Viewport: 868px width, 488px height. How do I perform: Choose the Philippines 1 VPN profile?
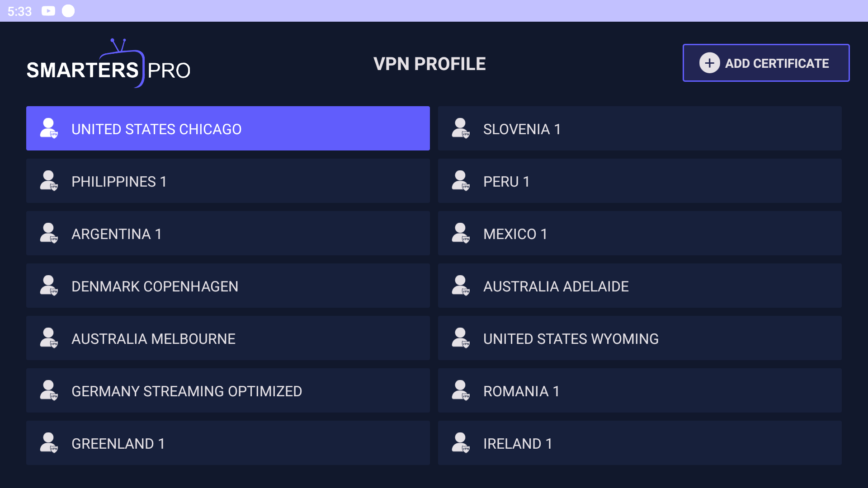pos(228,181)
